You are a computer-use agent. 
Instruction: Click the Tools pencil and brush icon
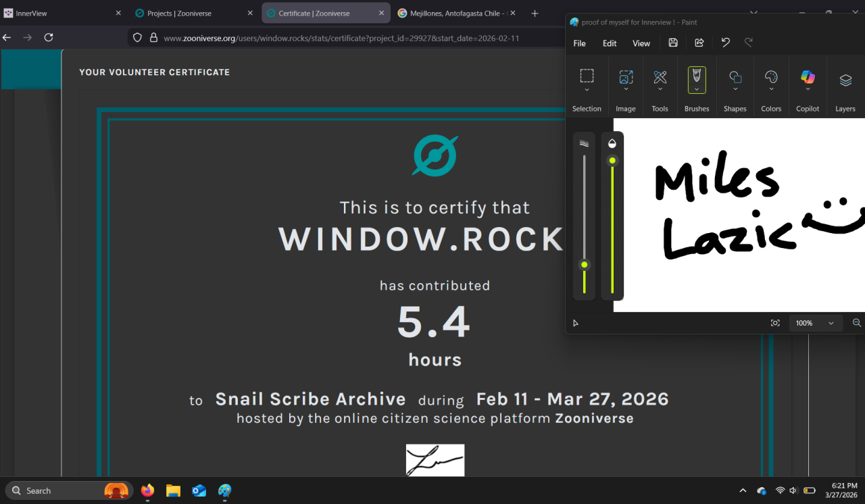[x=660, y=78]
